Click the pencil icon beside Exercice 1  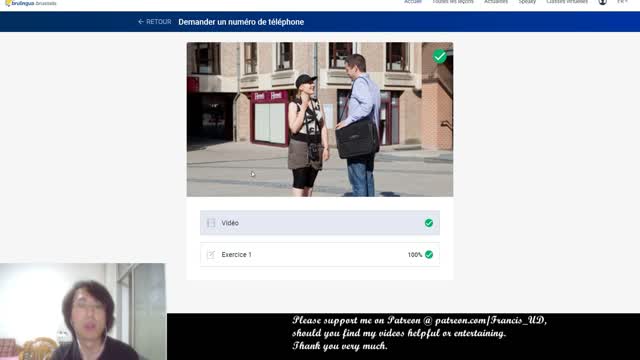click(211, 254)
